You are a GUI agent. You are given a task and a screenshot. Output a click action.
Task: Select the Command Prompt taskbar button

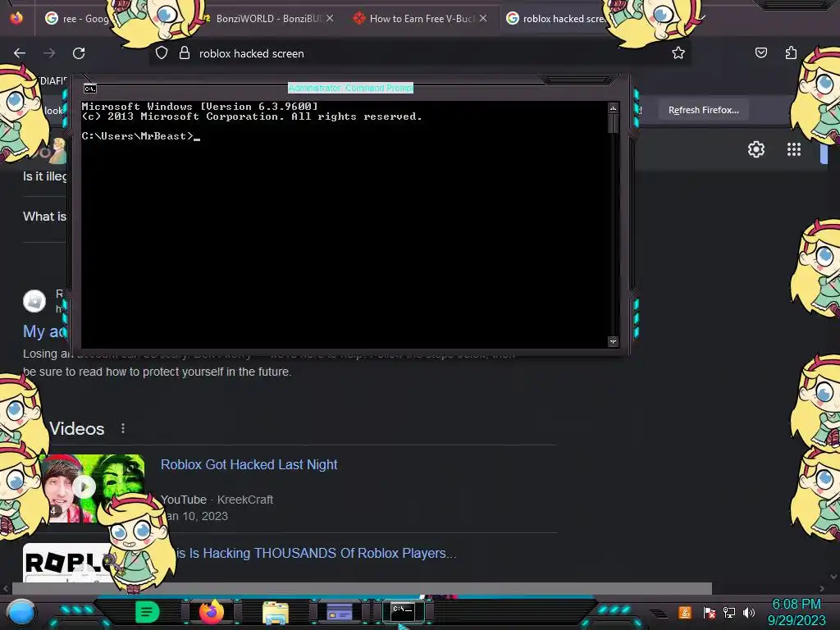pyautogui.click(x=403, y=611)
